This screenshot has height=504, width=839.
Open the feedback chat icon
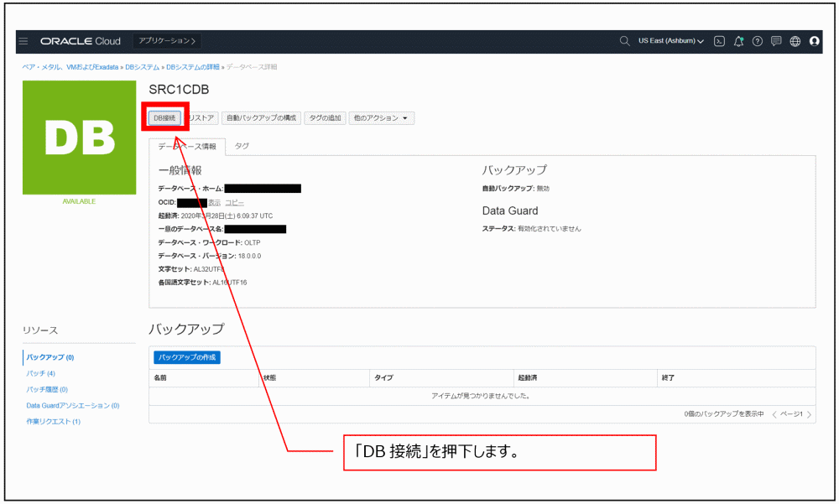point(776,41)
